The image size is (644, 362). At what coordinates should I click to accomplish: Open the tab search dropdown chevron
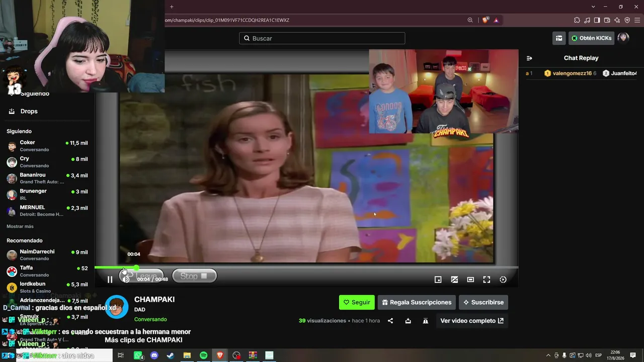(593, 7)
